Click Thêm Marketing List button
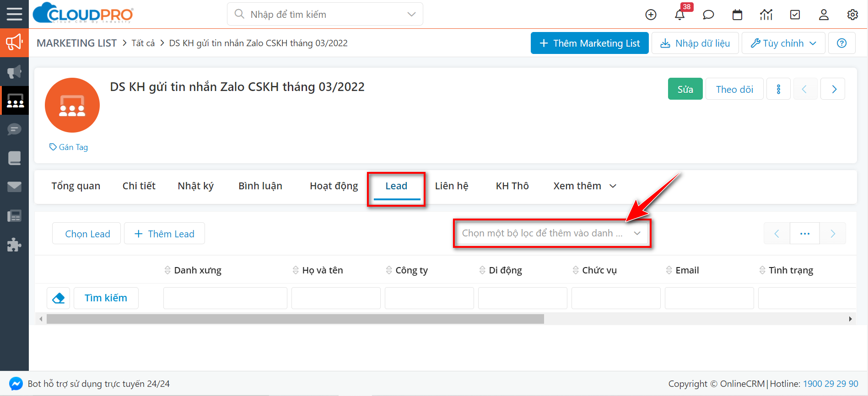This screenshot has height=396, width=868. coord(590,43)
